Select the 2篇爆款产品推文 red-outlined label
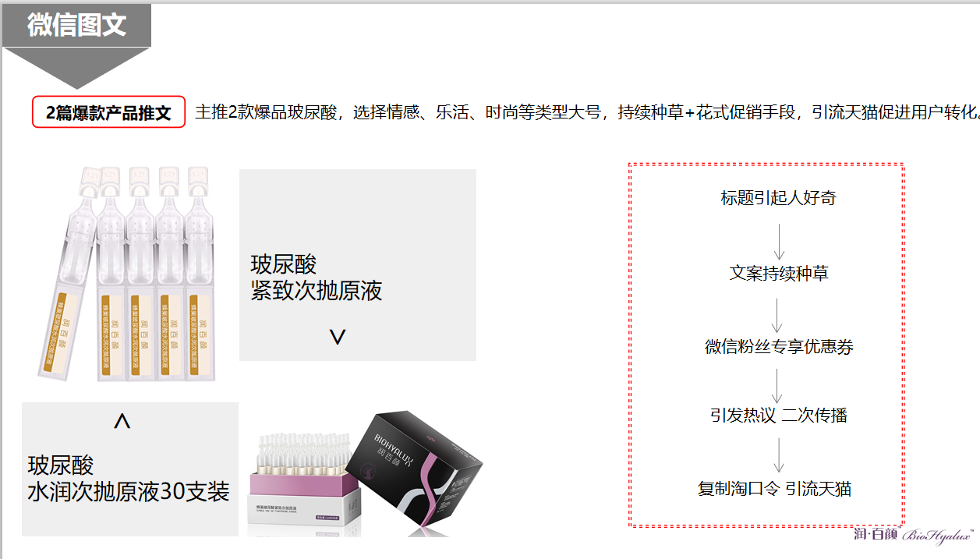This screenshot has height=559, width=980. (x=108, y=112)
